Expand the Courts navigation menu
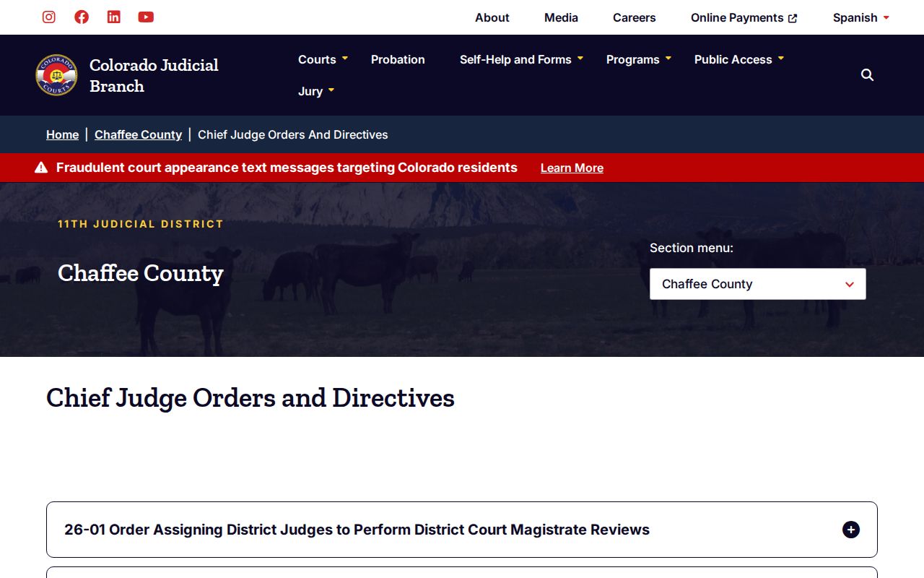This screenshot has width=924, height=578. click(x=323, y=59)
